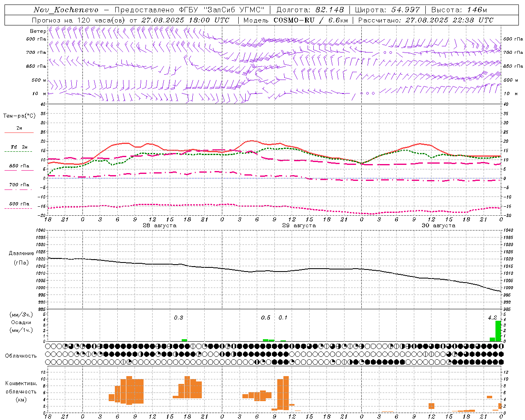
Task: Click the Тем-ра(°C) temperature axis label
Action: 19,116
